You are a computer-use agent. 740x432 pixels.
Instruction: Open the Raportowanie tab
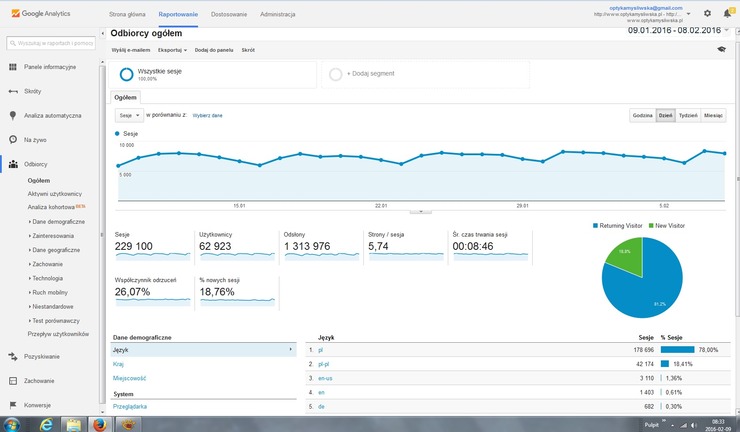pos(178,14)
